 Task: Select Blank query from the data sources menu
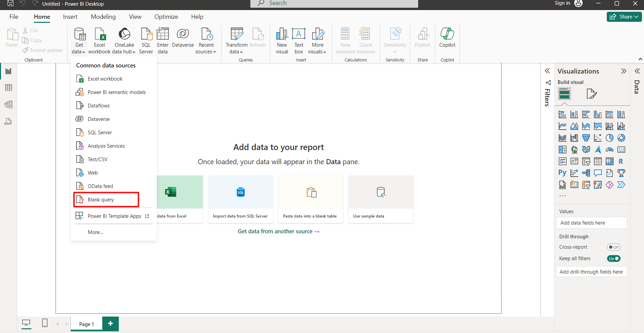(101, 199)
